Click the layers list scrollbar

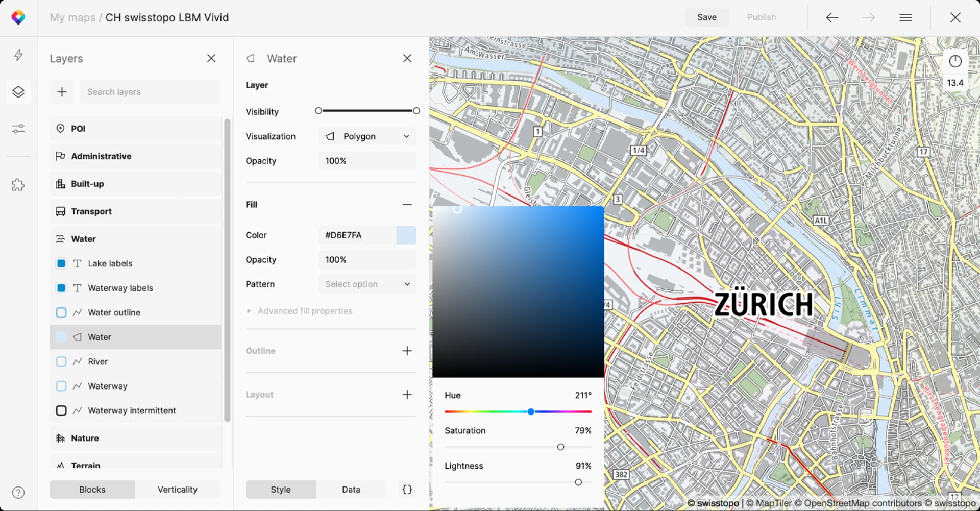coord(227,271)
